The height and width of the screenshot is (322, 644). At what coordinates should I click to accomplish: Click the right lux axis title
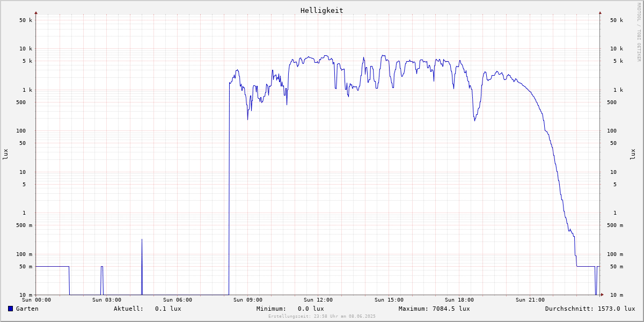pyautogui.click(x=633, y=154)
